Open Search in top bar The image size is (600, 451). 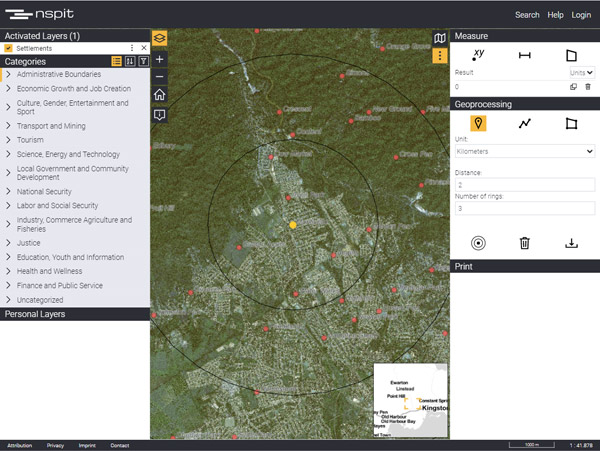527,15
